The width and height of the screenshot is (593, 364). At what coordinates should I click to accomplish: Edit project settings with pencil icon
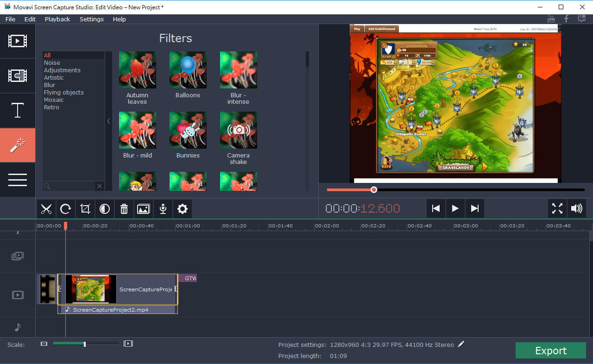[461, 344]
